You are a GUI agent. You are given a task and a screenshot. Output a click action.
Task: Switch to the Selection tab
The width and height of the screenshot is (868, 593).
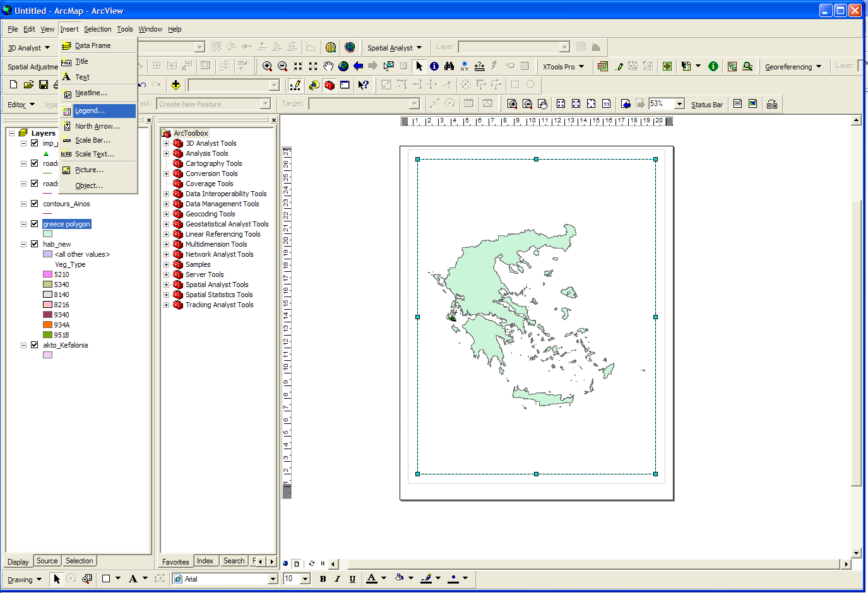coord(80,561)
